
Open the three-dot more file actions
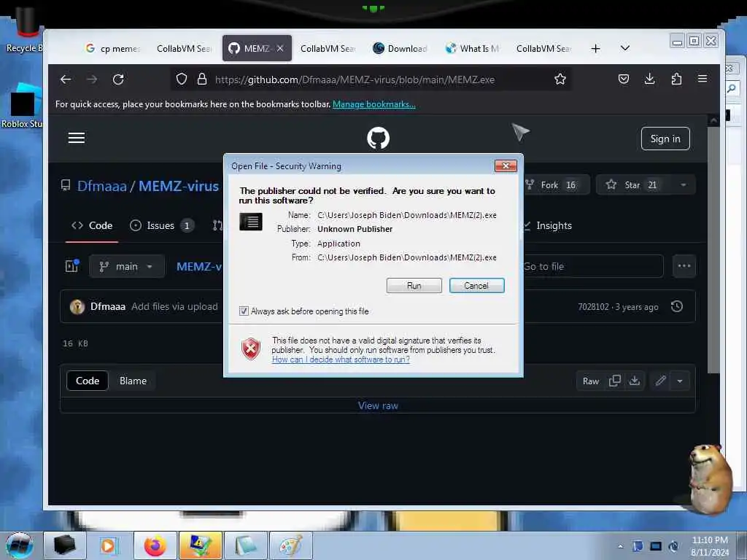684,265
